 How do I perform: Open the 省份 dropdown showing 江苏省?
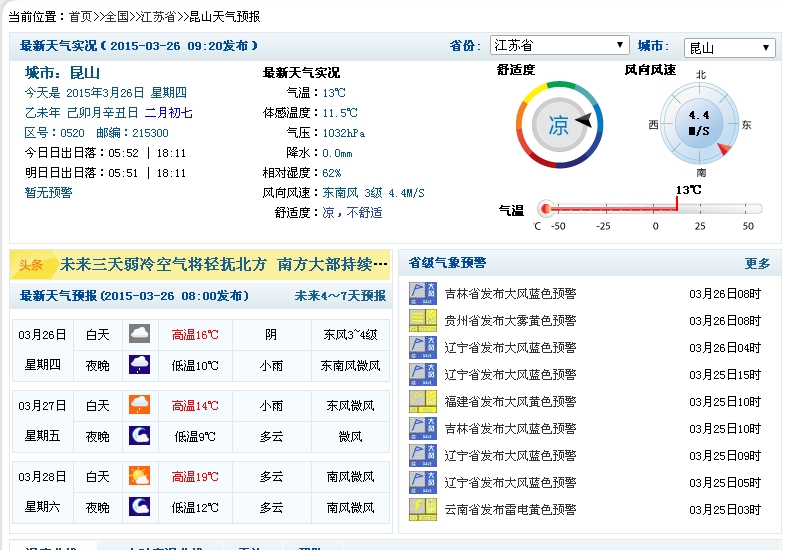point(559,45)
